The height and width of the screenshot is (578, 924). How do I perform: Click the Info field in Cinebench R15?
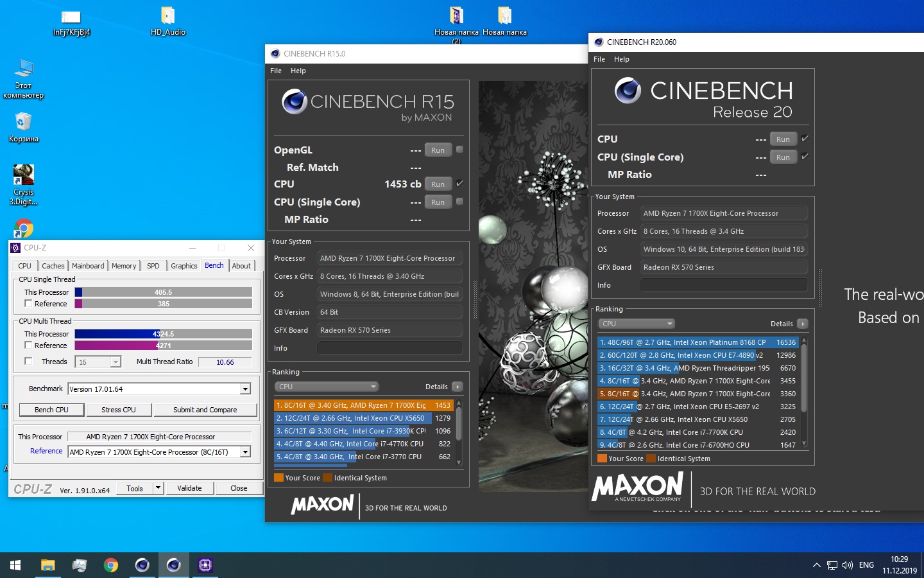point(389,348)
